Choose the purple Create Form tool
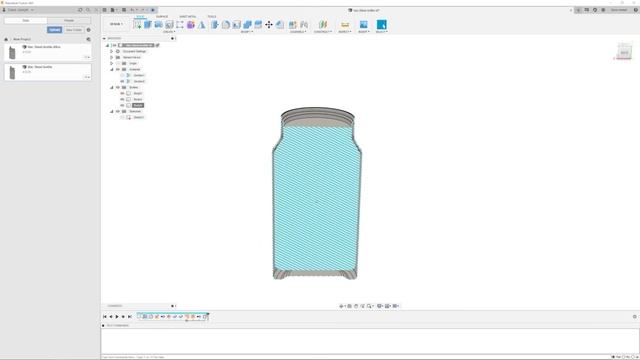 191,24
